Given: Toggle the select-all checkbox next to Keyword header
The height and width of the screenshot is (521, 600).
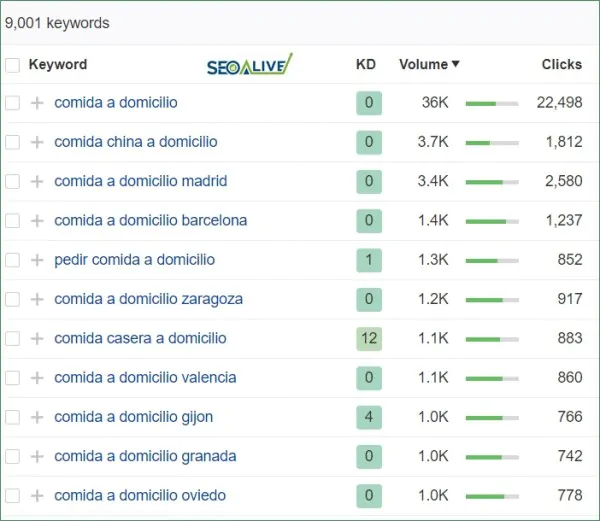Looking at the screenshot, I should [12, 65].
